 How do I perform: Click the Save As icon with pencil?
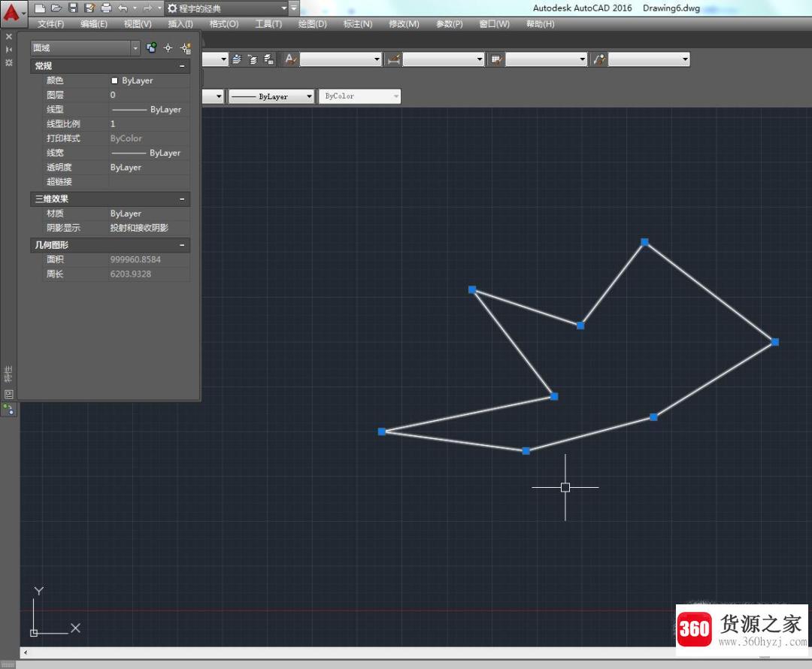pyautogui.click(x=89, y=8)
